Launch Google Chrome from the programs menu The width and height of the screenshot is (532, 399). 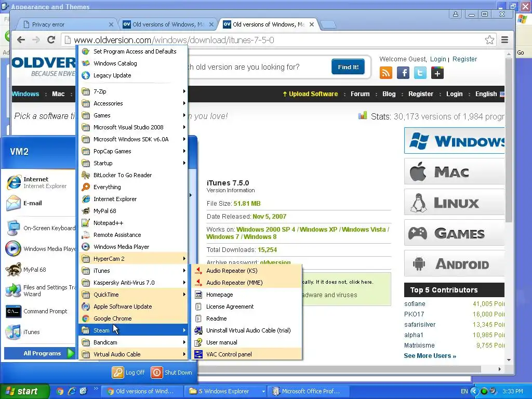133,318
